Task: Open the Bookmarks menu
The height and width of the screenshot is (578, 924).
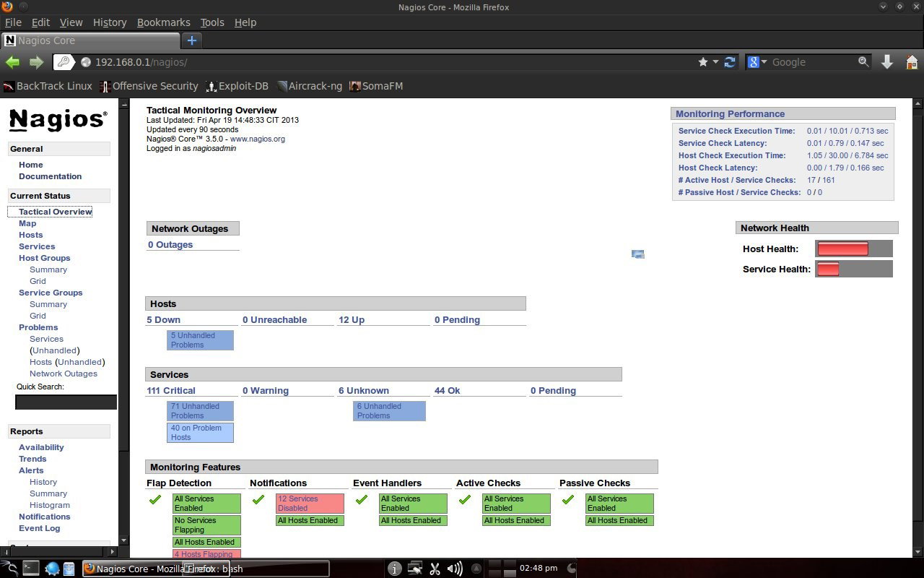Action: pyautogui.click(x=164, y=22)
